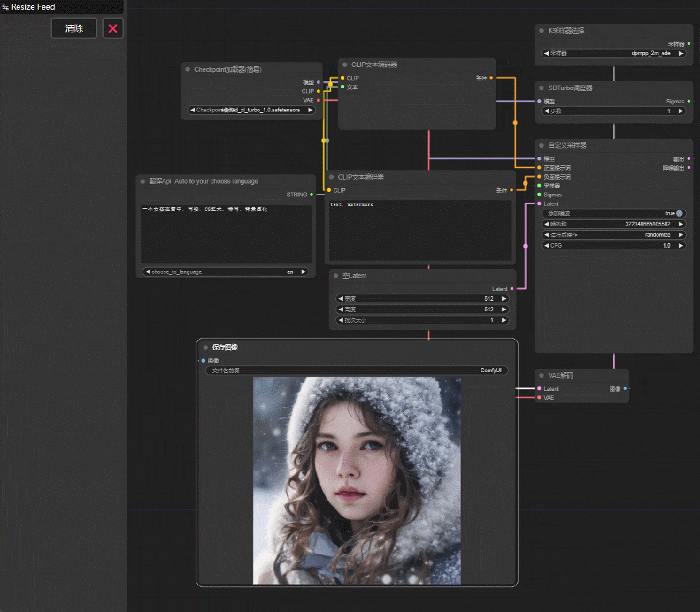
Task: Collapse the 空Latent node via title dot
Action: coord(336,276)
